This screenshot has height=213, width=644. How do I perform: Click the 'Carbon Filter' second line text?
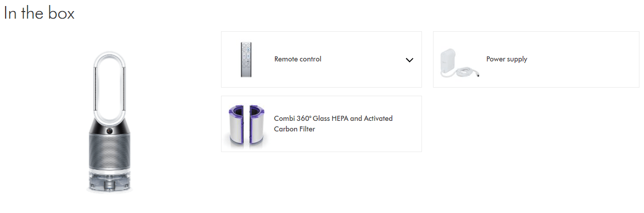click(x=295, y=129)
